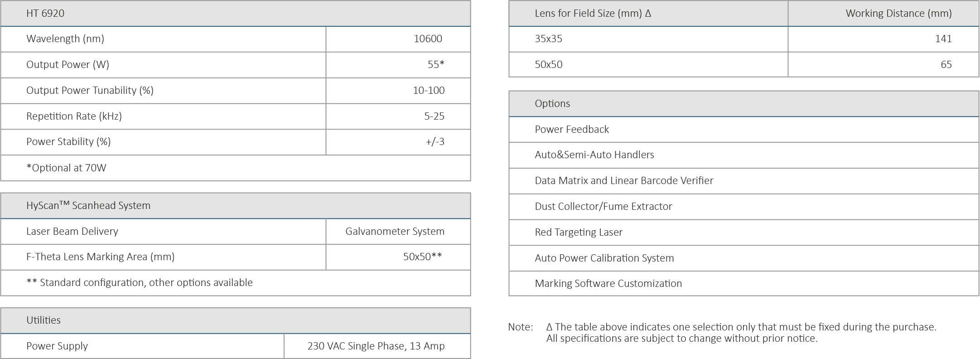Click the Working Distance (mm) column header
Image resolution: width=980 pixels, height=359 pixels.
click(x=898, y=14)
